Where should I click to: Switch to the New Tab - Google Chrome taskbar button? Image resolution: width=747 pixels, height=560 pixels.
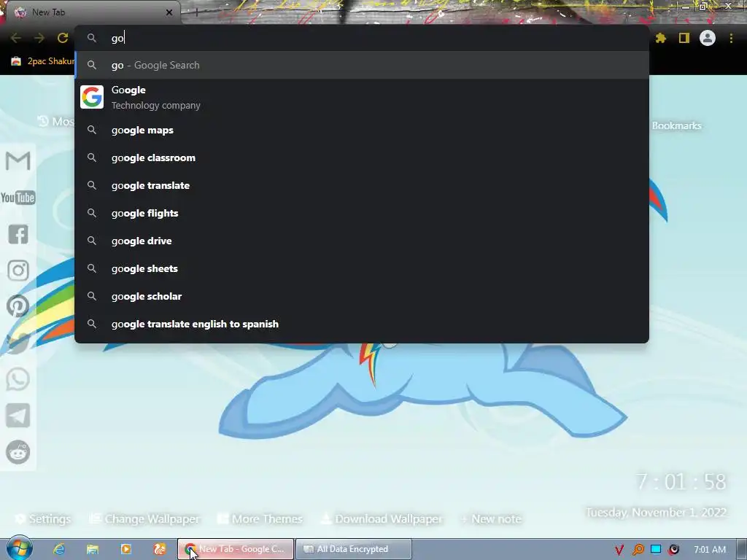(236, 549)
